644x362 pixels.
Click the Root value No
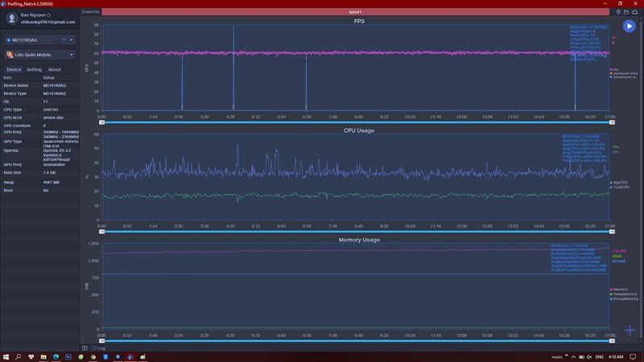46,191
